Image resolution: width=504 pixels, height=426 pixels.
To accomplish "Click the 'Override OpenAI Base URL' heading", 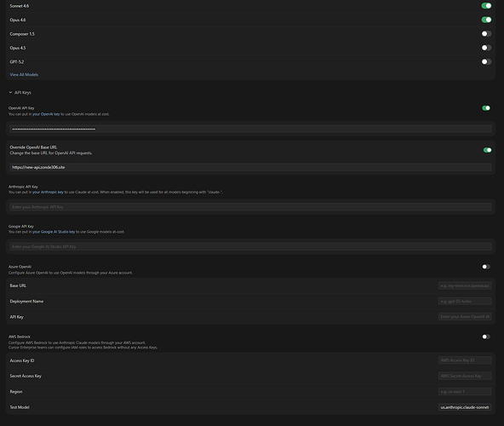I will click(33, 147).
